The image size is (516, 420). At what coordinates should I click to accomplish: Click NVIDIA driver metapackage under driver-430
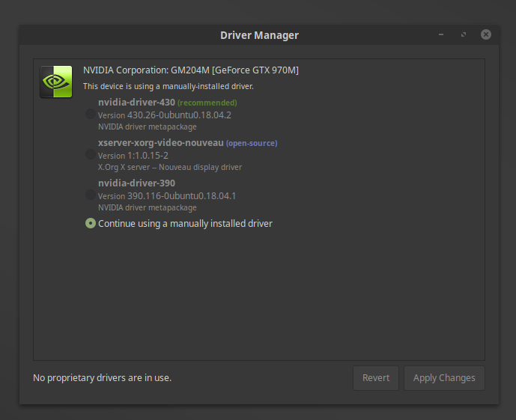point(148,127)
